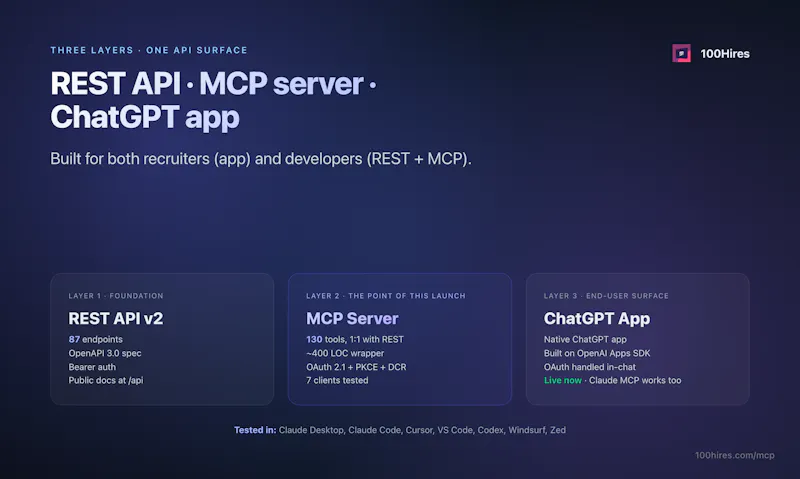
Task: Open the 100hires.com/mcp link
Action: 734,455
